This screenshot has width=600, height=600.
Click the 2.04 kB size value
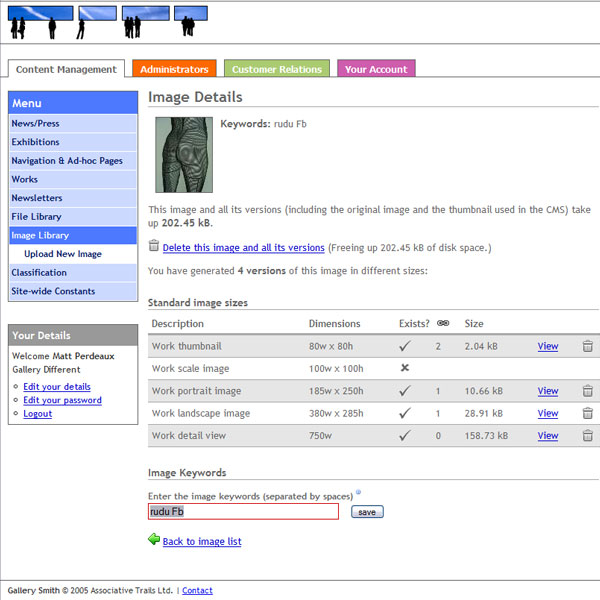point(481,346)
